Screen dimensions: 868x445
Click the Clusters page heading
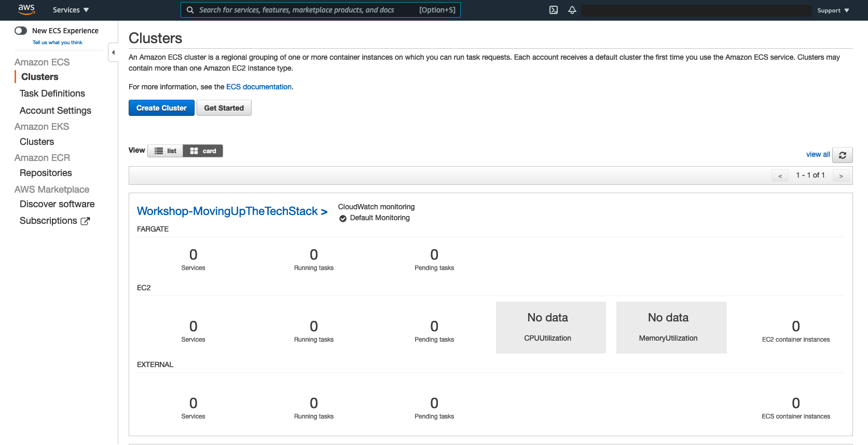155,38
